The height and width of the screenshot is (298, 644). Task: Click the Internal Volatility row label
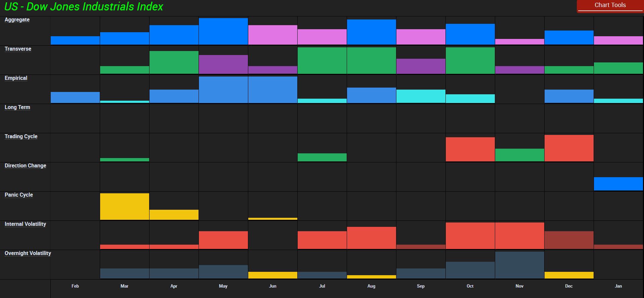pyautogui.click(x=25, y=224)
